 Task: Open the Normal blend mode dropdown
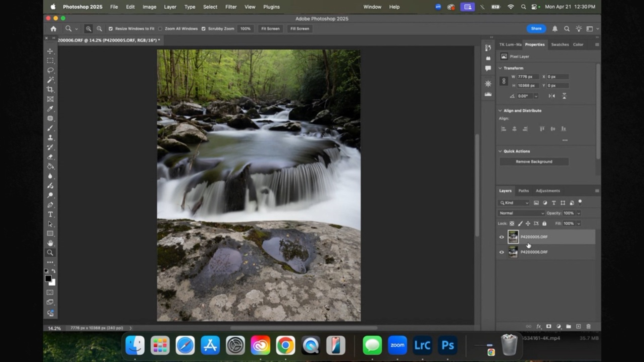(x=521, y=213)
